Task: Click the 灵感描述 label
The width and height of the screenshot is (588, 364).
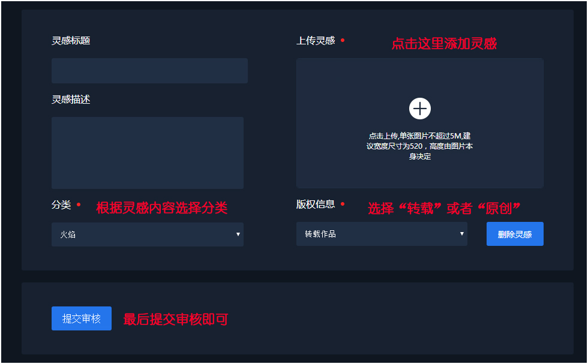Action: (x=71, y=100)
